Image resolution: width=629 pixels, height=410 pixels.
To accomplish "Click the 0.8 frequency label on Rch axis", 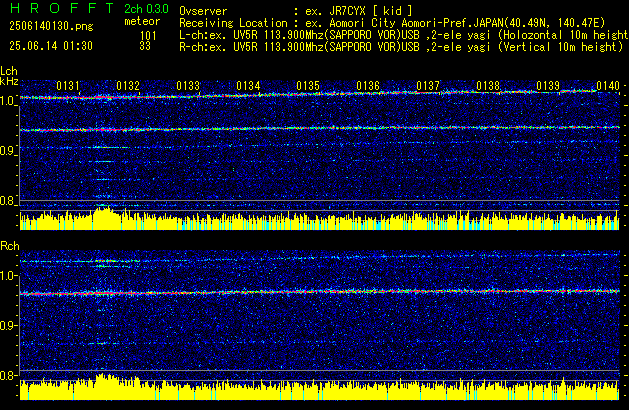I will click(x=8, y=375).
